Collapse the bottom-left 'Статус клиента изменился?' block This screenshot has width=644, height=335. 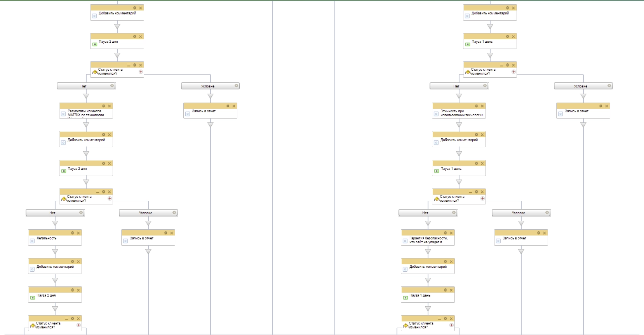66,319
